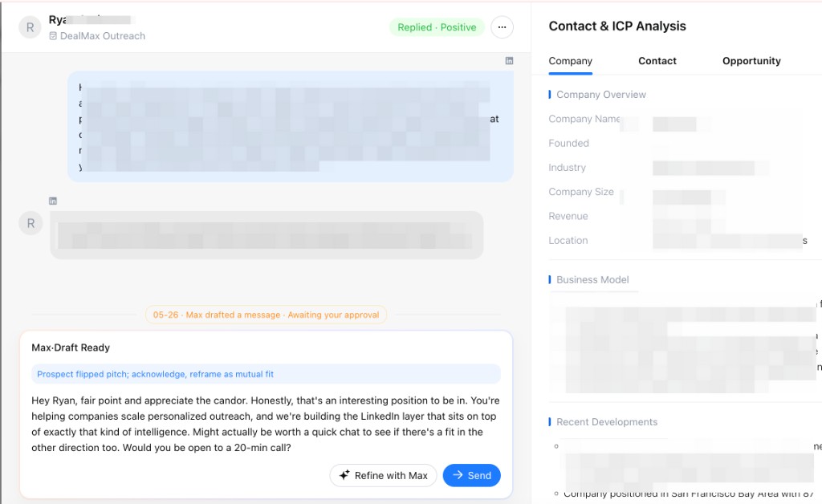Click the Company Size field label
The image size is (822, 504).
point(581,192)
